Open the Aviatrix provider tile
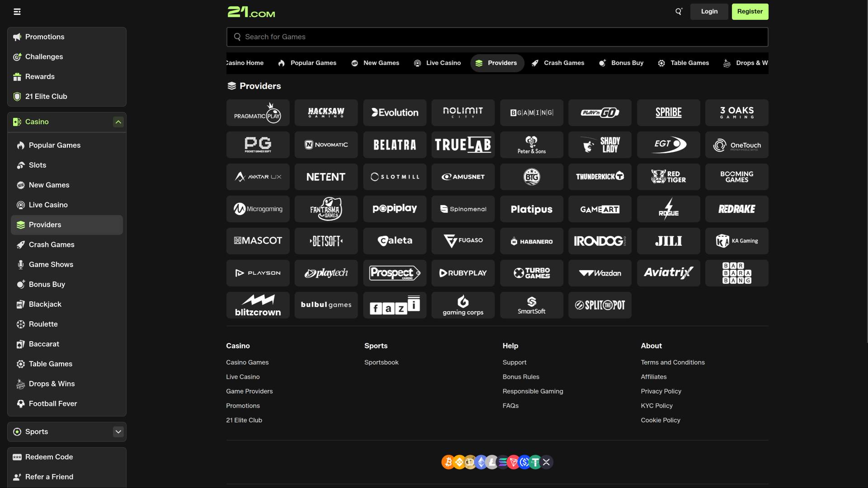This screenshot has height=488, width=868. pyautogui.click(x=669, y=273)
